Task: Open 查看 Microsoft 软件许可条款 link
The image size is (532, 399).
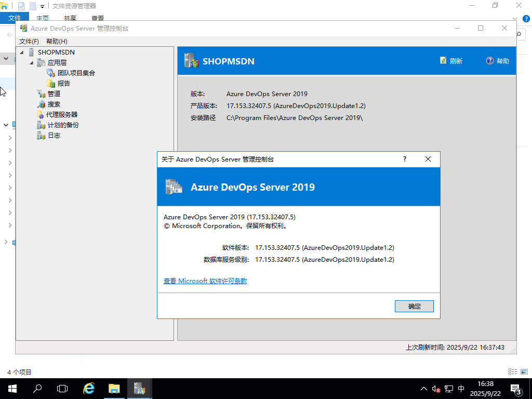Action: coord(205,281)
